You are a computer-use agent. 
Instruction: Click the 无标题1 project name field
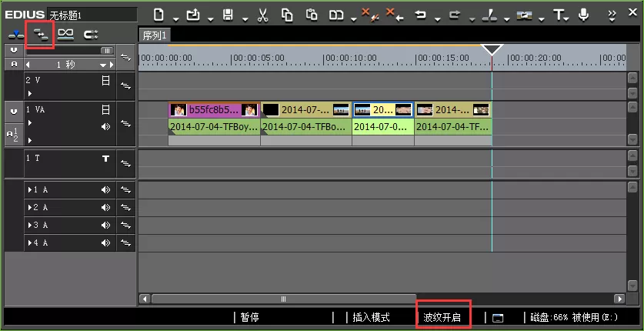[x=92, y=15]
